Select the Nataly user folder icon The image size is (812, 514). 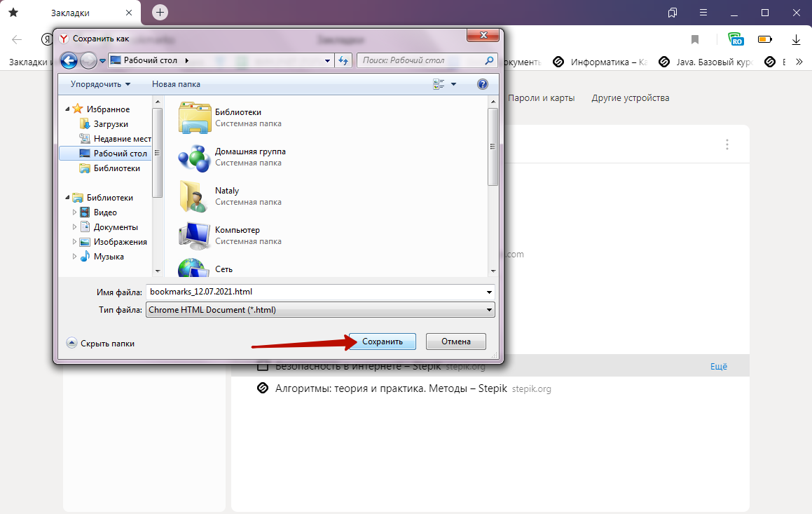pos(195,196)
